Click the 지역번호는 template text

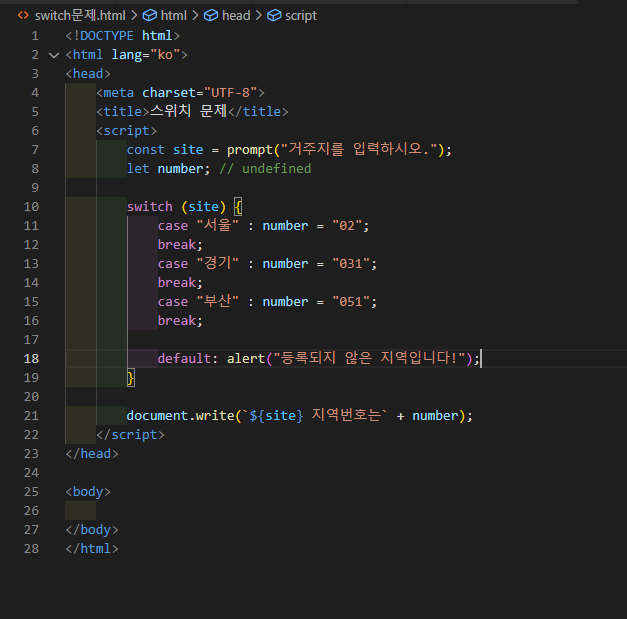[346, 415]
